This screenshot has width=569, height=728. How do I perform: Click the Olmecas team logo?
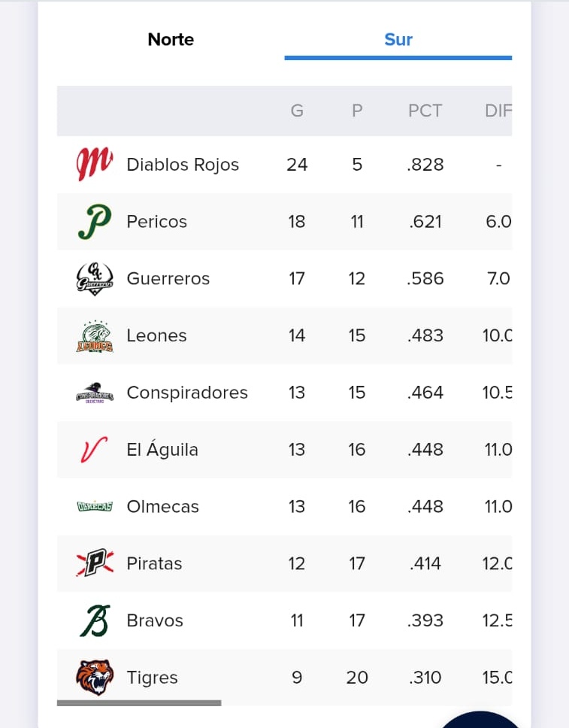[95, 507]
